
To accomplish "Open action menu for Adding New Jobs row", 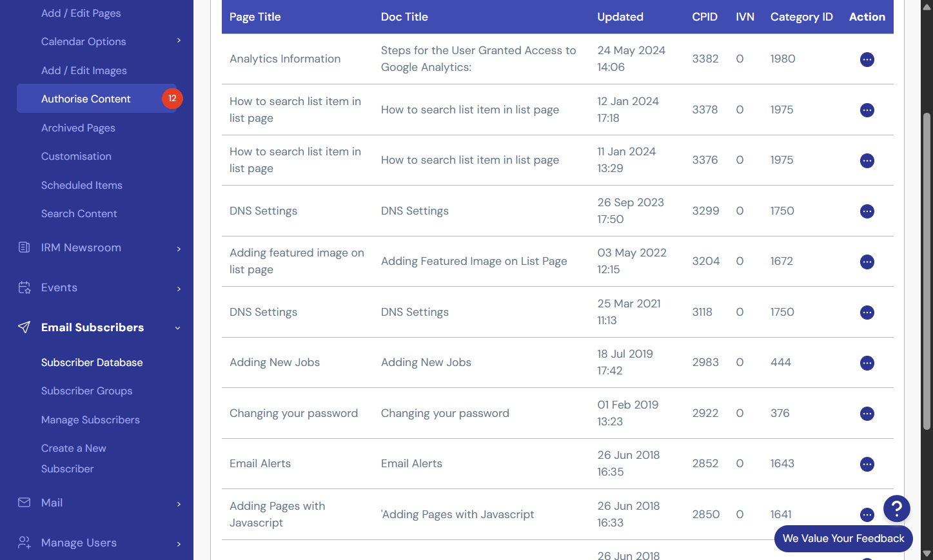I will [867, 363].
